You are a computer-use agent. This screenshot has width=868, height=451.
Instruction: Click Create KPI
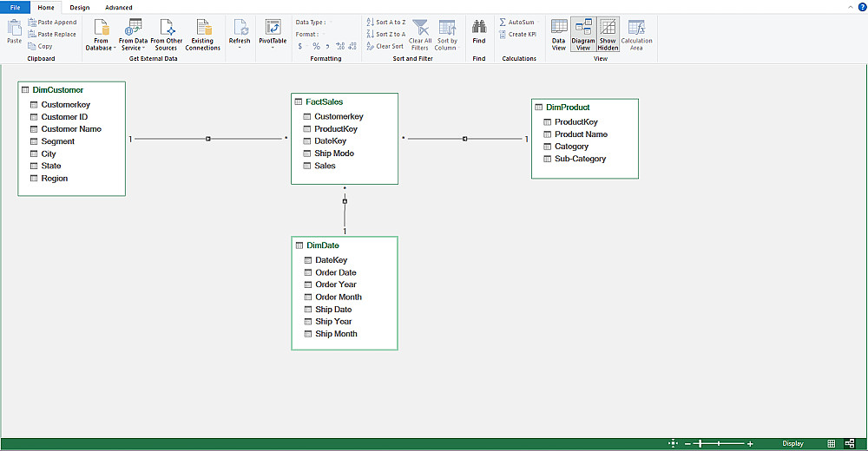click(517, 35)
